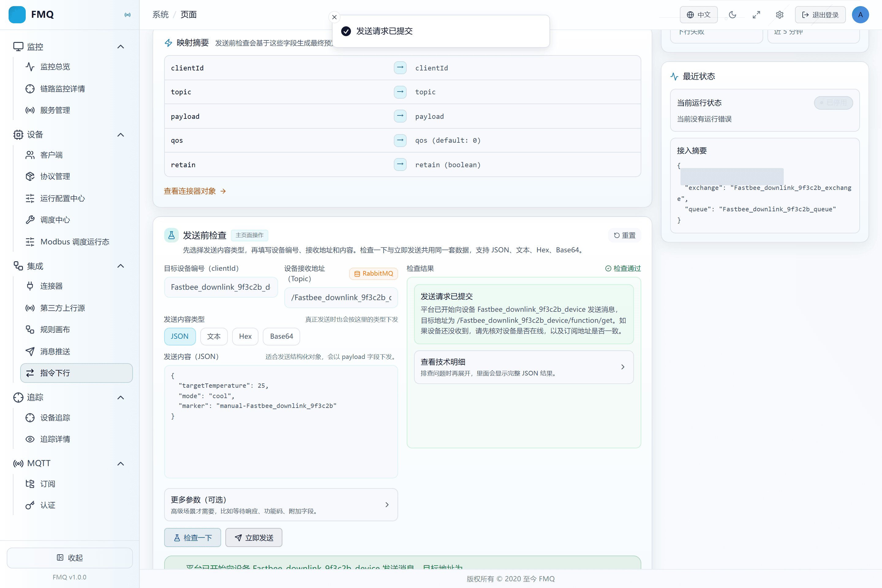Click the flask icon beside 发送前检查
882x588 pixels.
click(171, 235)
